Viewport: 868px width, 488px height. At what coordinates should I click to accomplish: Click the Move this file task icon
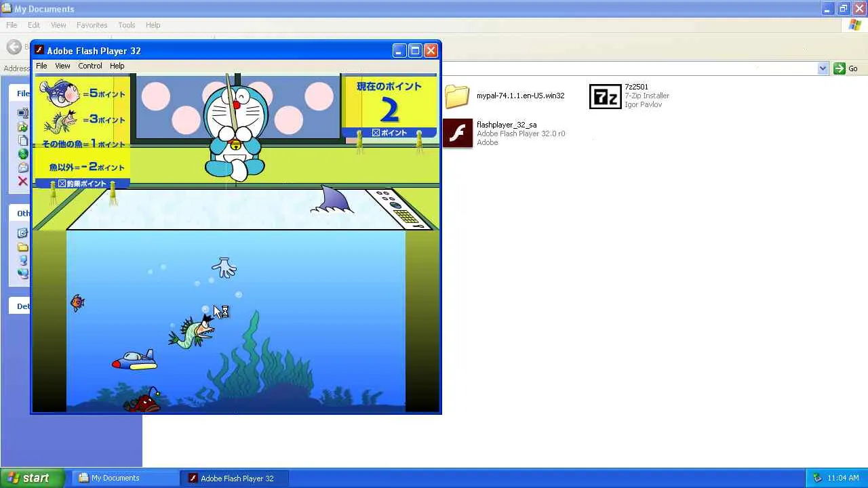click(x=23, y=127)
